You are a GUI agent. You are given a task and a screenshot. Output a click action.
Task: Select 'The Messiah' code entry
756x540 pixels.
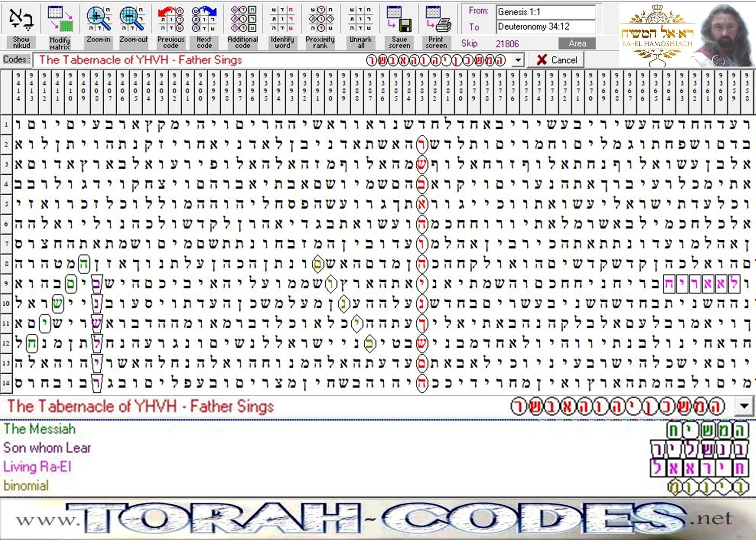(40, 429)
